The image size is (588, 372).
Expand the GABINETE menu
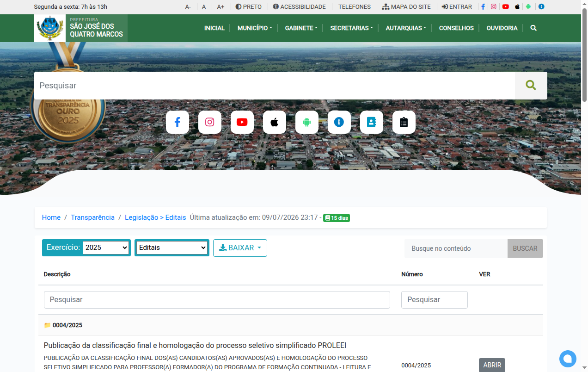(x=301, y=28)
